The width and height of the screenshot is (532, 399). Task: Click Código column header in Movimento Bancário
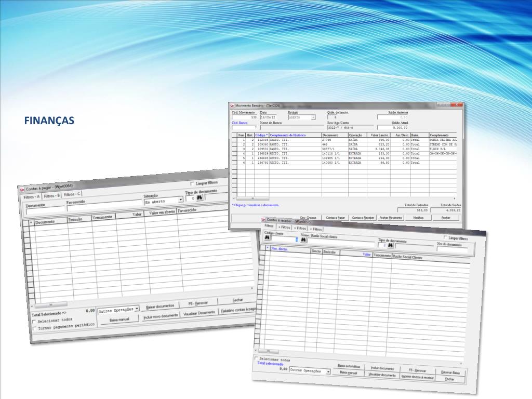(x=262, y=135)
